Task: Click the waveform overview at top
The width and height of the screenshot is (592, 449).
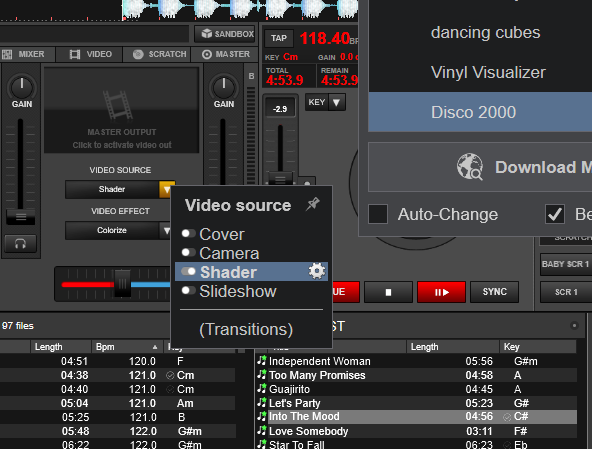Action: pyautogui.click(x=240, y=10)
